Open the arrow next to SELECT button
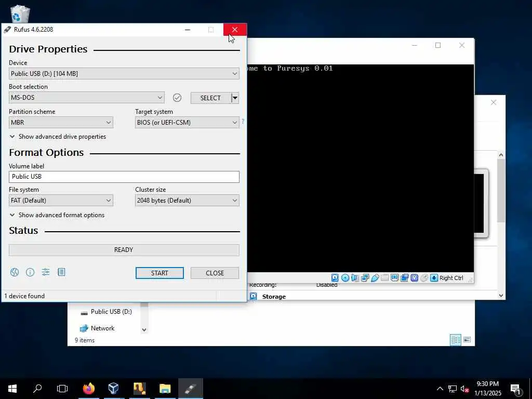The width and height of the screenshot is (532, 399). pyautogui.click(x=235, y=98)
